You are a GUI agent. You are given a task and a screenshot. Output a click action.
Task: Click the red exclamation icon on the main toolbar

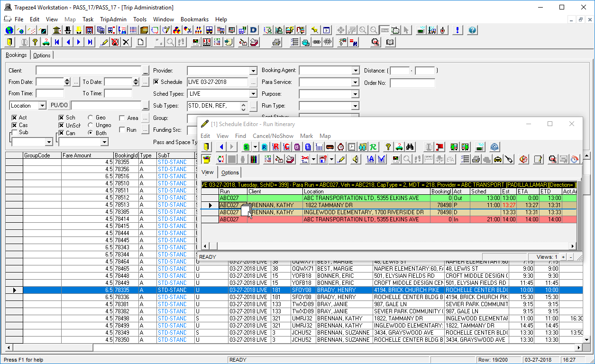tap(458, 30)
